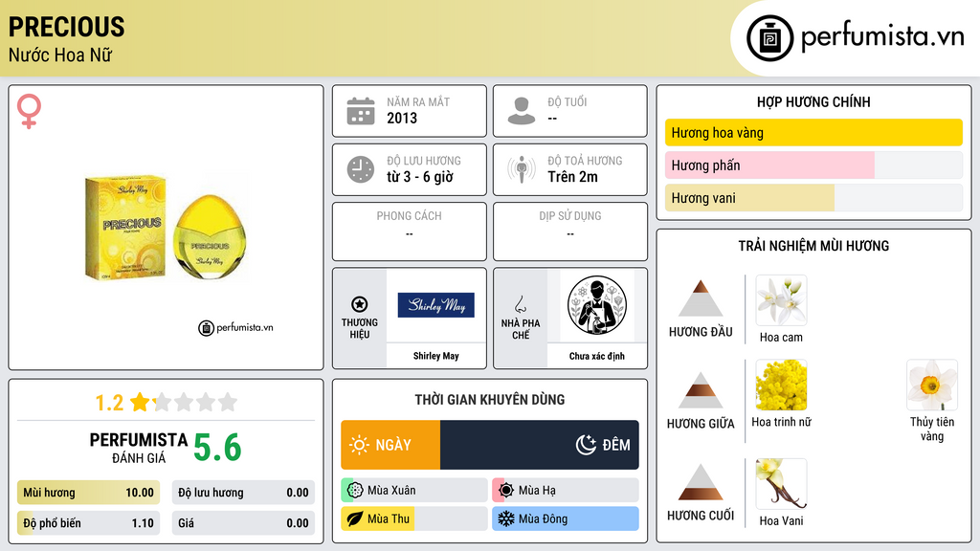Click the perfumista.vn bottle logo icon
This screenshot has height=551, width=980.
point(770,38)
